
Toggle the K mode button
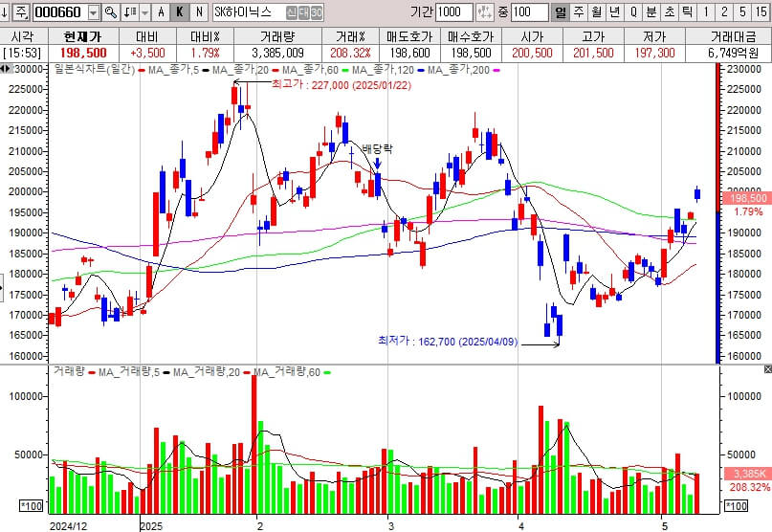pos(180,11)
